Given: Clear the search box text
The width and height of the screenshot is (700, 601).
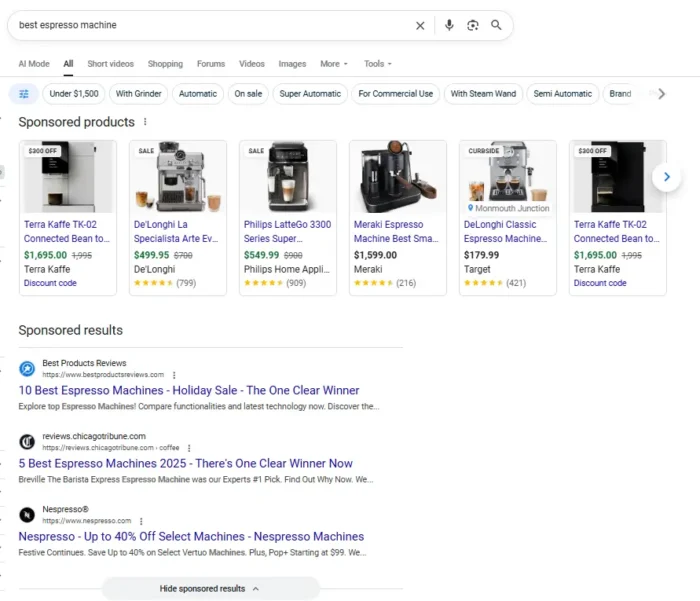Looking at the screenshot, I should [x=420, y=25].
